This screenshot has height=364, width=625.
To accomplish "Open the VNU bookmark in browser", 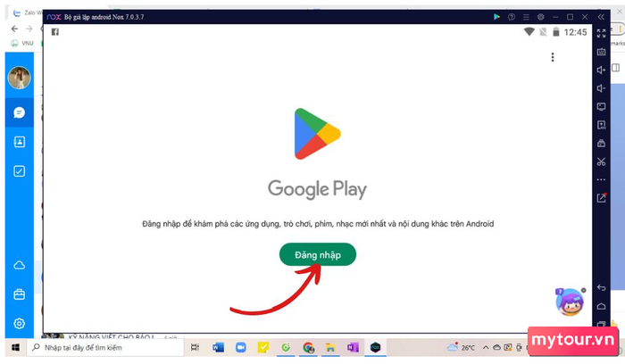I will [x=22, y=43].
